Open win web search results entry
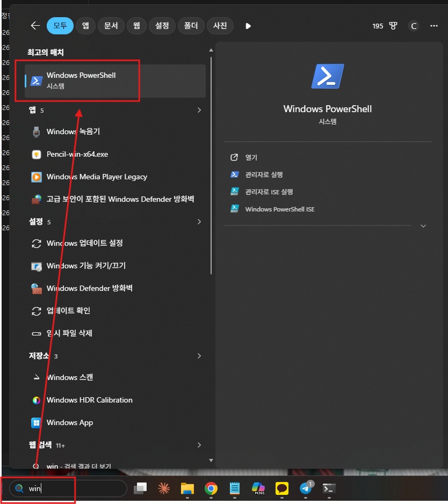The image size is (448, 504). pos(115,465)
